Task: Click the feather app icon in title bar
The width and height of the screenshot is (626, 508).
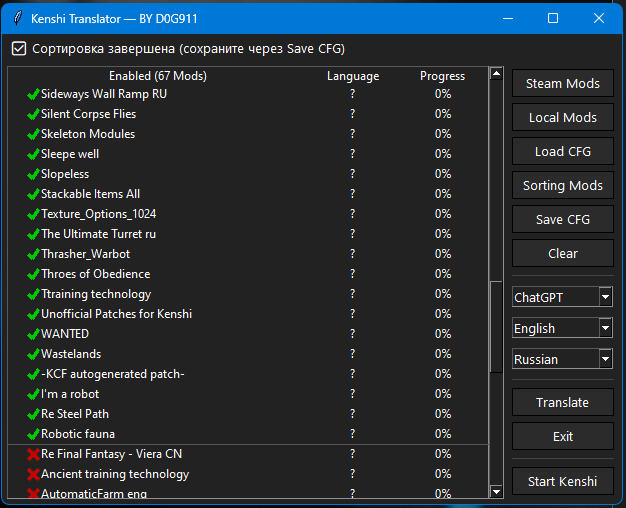Action: [16, 18]
